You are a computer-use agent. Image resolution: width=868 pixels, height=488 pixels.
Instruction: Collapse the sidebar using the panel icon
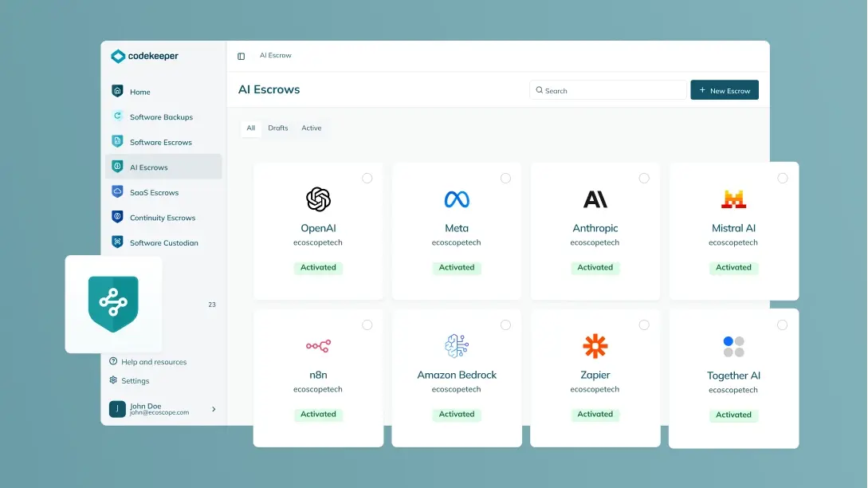pyautogui.click(x=241, y=56)
